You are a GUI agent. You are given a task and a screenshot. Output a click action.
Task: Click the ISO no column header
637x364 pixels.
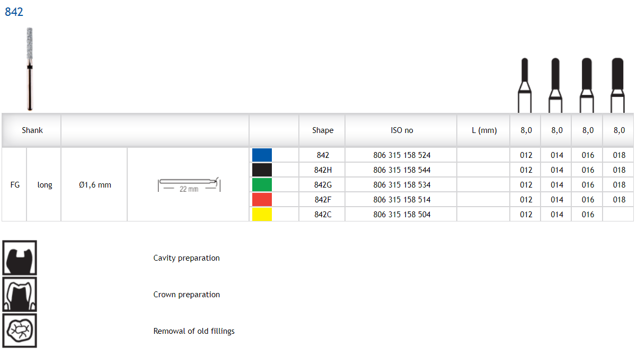[401, 130]
